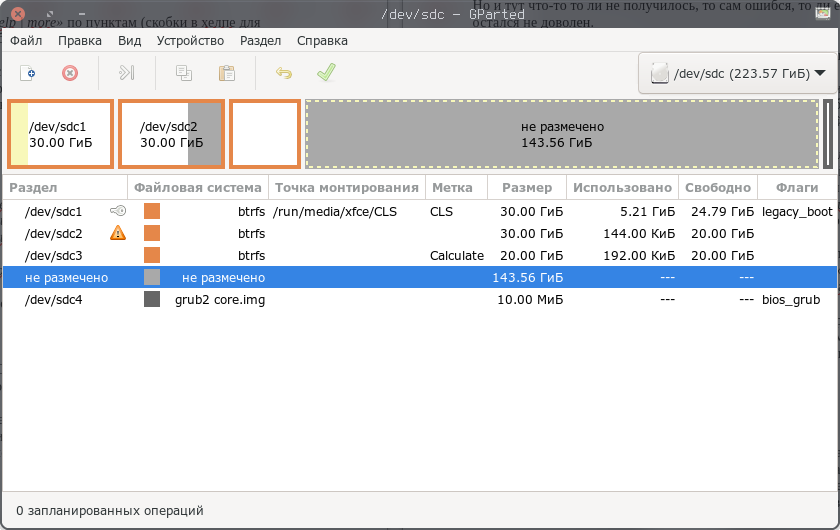This screenshot has width=840, height=530.
Task: Click the light gray unallocated color swatch
Action: pyautogui.click(x=152, y=277)
